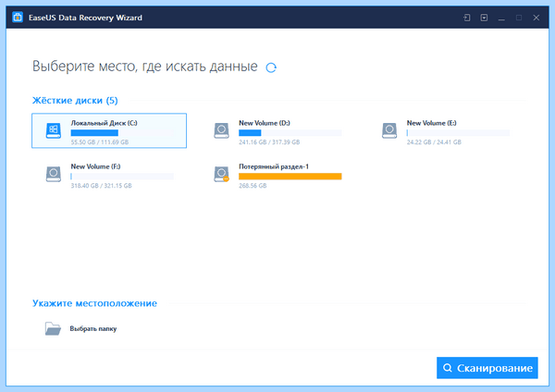Start scan with the Сканирование button
Viewport: 555px width, 392px height.
pos(487,368)
